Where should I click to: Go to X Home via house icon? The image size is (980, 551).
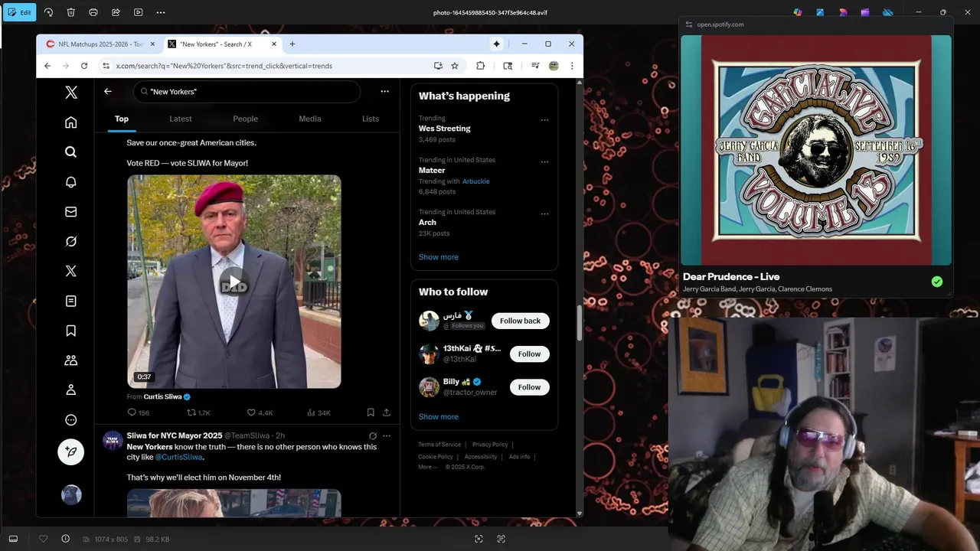point(71,122)
